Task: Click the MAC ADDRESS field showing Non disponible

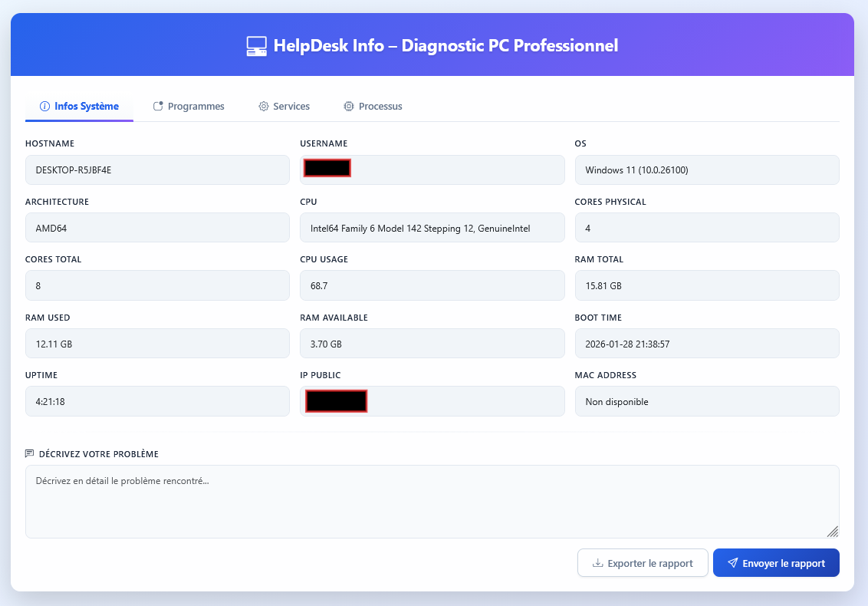Action: coord(706,400)
